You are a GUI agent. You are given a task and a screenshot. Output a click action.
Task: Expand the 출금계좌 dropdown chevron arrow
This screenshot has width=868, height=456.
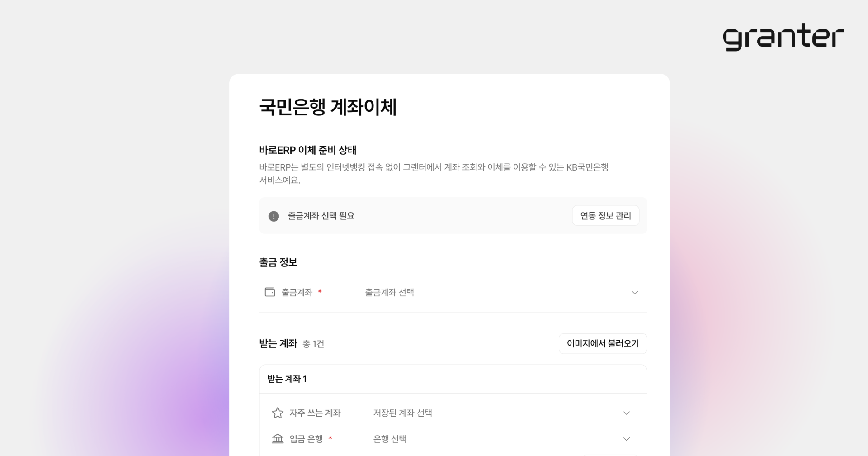pos(635,293)
